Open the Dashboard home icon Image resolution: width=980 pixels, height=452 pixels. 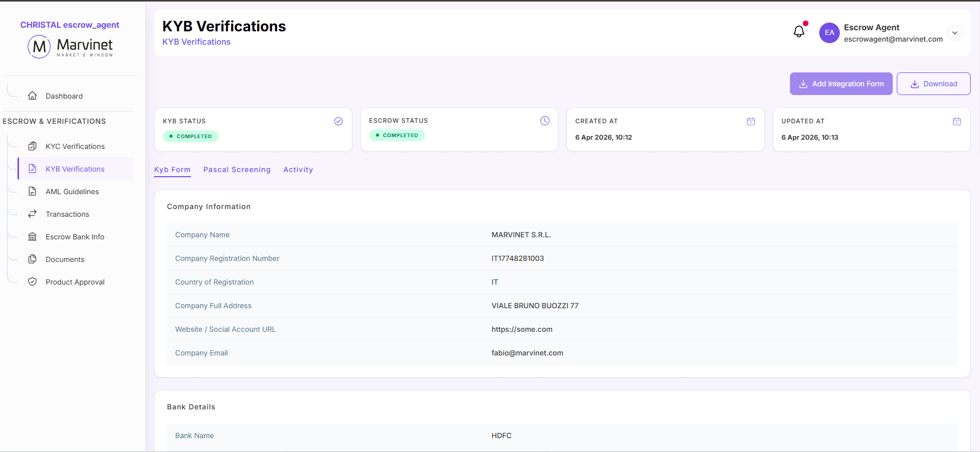point(32,96)
